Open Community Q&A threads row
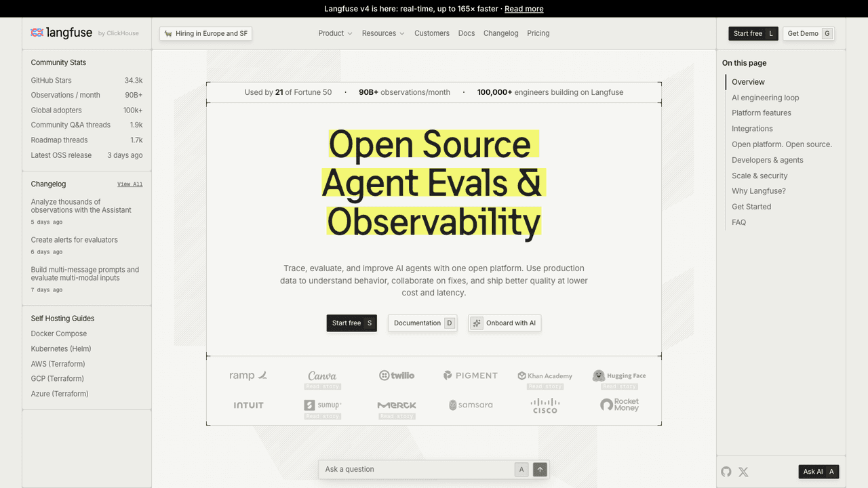 [87, 125]
